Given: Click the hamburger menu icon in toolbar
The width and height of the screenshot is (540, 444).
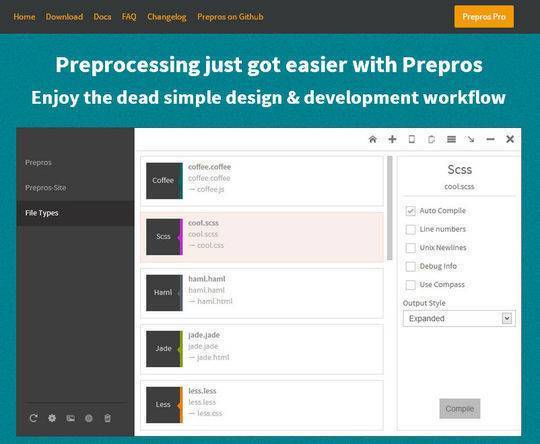Looking at the screenshot, I should (x=451, y=139).
